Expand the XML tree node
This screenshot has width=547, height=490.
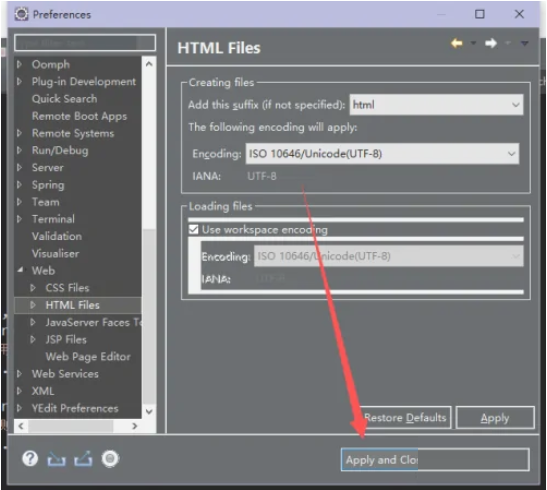tap(20, 391)
